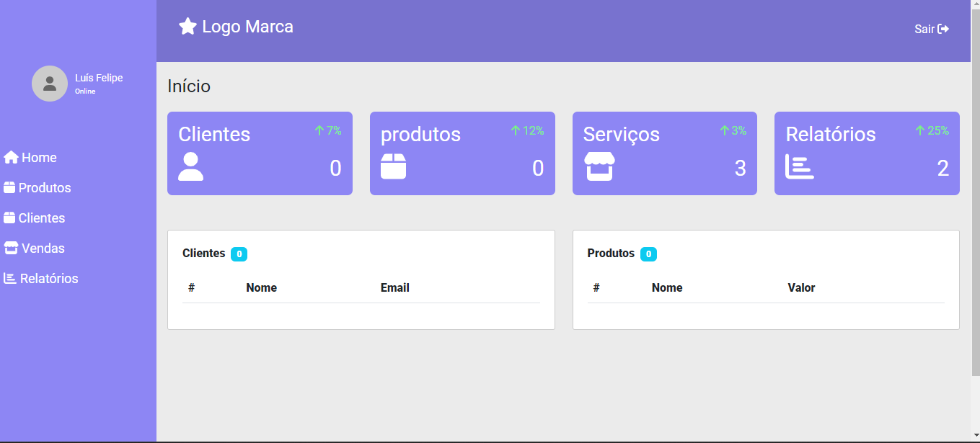Click the person icon in Clientes card
Viewport: 980px width, 443px height.
[190, 166]
